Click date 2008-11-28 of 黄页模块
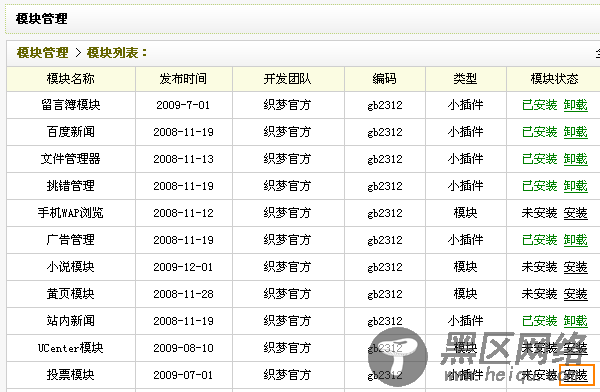 183,294
